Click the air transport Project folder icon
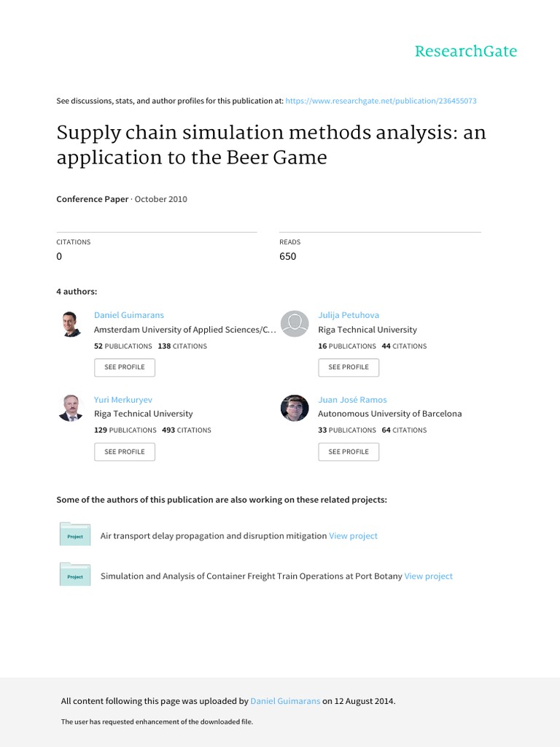560x747 pixels. [x=74, y=535]
